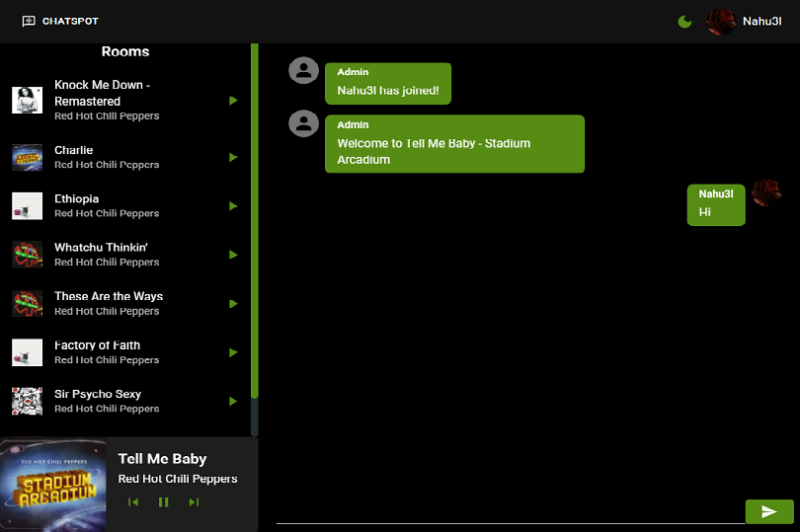
Task: Play Knock Me Down - Remastered room
Action: pos(233,101)
